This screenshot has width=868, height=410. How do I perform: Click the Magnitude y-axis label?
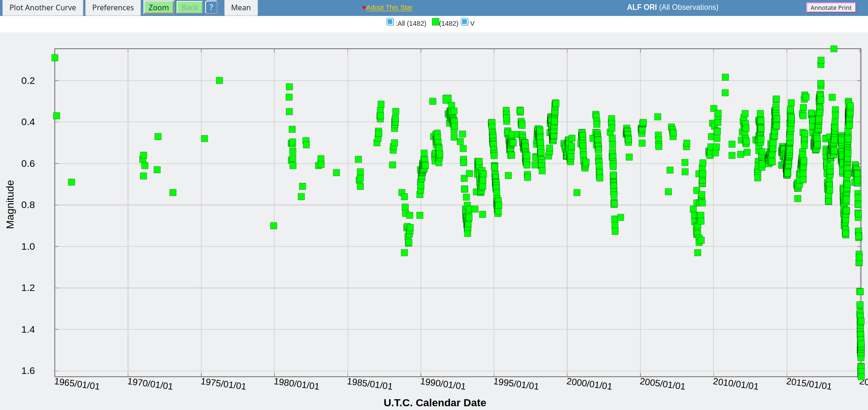pyautogui.click(x=10, y=204)
